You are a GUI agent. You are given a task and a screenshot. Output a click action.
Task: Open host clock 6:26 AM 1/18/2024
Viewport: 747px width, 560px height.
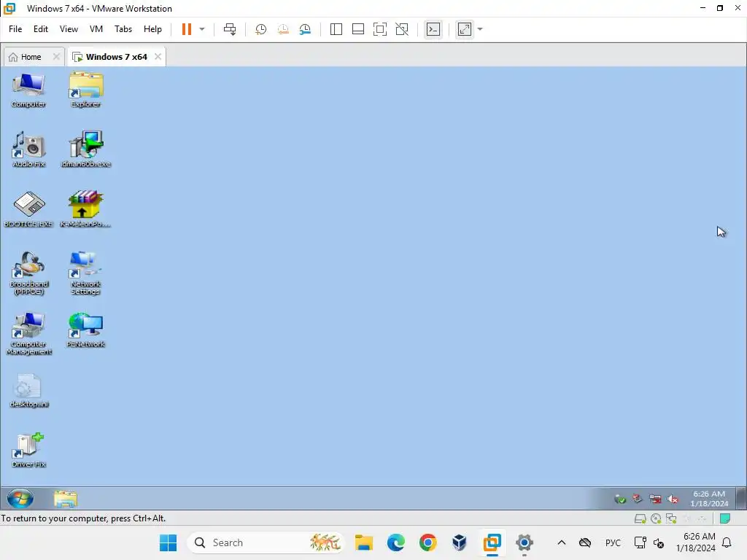pyautogui.click(x=695, y=542)
